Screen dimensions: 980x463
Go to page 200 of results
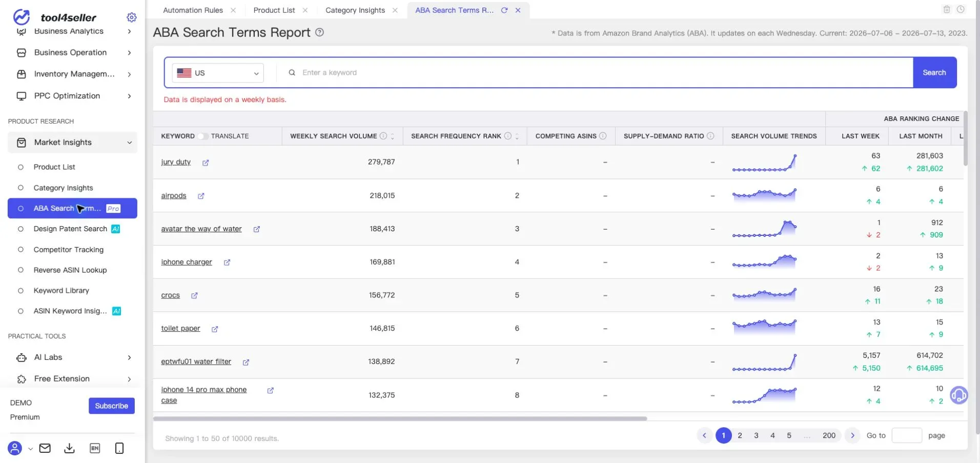(x=829, y=435)
